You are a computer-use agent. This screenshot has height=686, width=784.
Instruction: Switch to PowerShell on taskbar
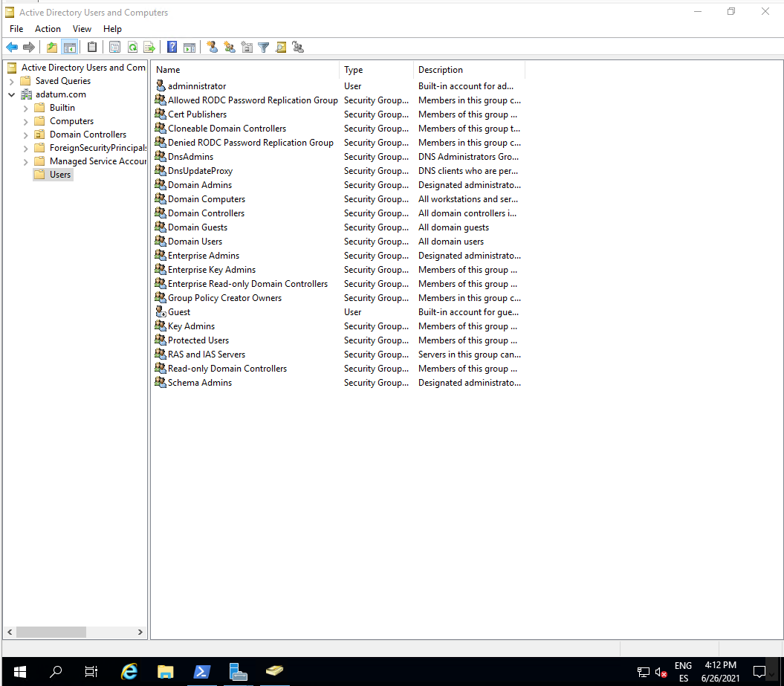[x=202, y=671]
